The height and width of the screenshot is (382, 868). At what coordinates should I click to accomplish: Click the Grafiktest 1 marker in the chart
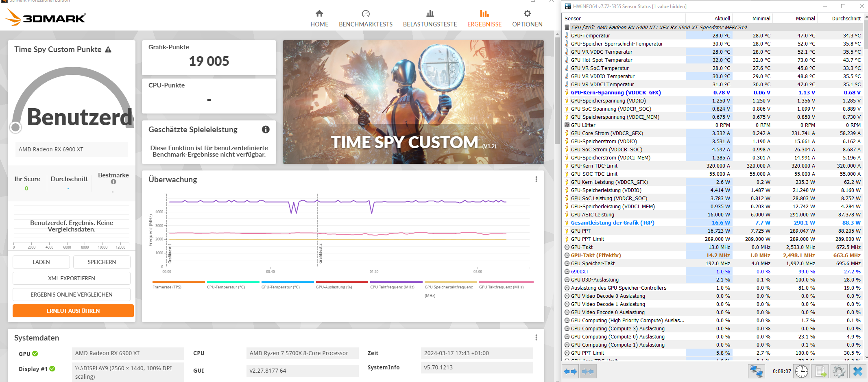(170, 253)
